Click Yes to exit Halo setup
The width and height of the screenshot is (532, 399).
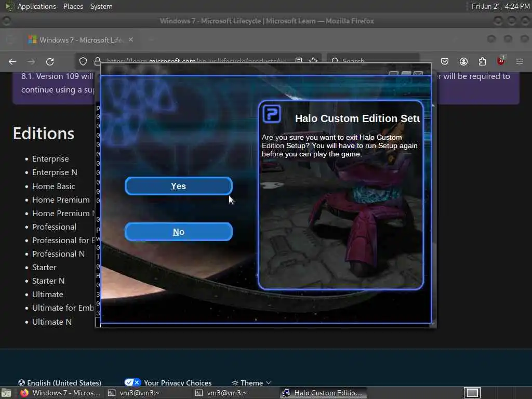point(179,186)
